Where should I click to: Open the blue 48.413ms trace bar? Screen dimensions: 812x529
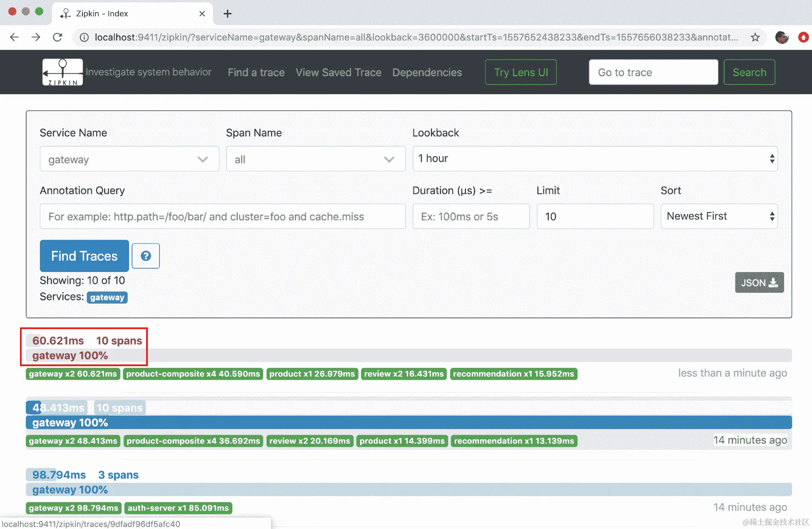point(408,422)
